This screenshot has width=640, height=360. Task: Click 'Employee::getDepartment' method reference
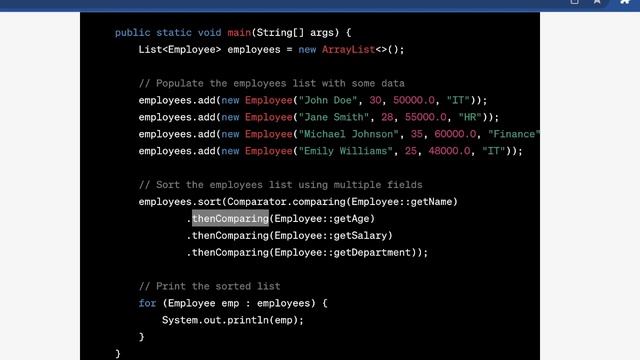coord(342,253)
